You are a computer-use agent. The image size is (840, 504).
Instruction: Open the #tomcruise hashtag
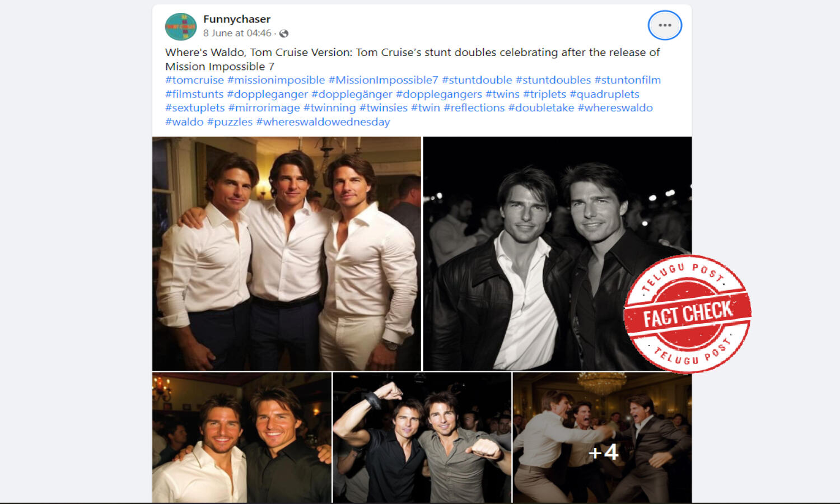tap(194, 80)
